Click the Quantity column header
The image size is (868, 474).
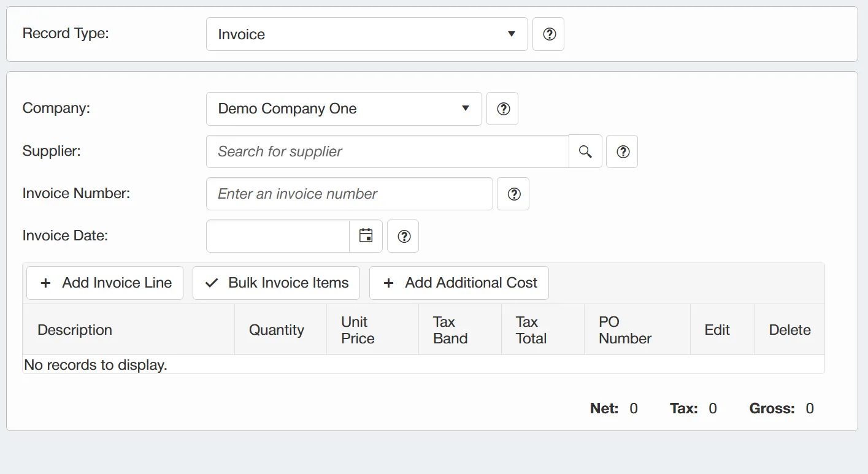pyautogui.click(x=281, y=330)
